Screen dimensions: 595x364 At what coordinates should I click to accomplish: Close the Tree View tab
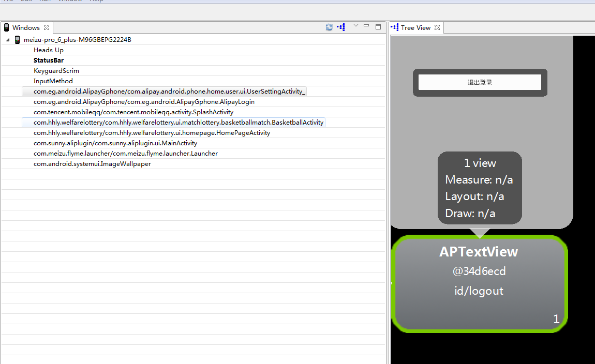coord(437,27)
